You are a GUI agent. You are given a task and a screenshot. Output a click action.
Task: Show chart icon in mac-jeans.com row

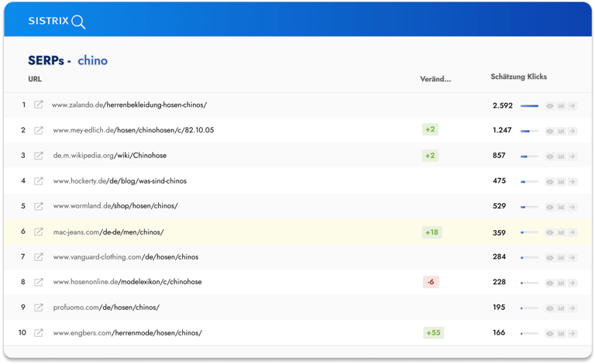[x=561, y=232]
